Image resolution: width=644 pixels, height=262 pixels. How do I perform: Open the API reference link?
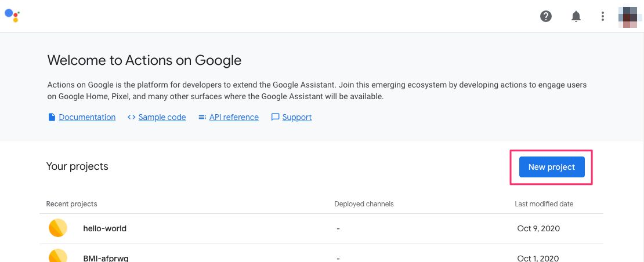(x=234, y=117)
